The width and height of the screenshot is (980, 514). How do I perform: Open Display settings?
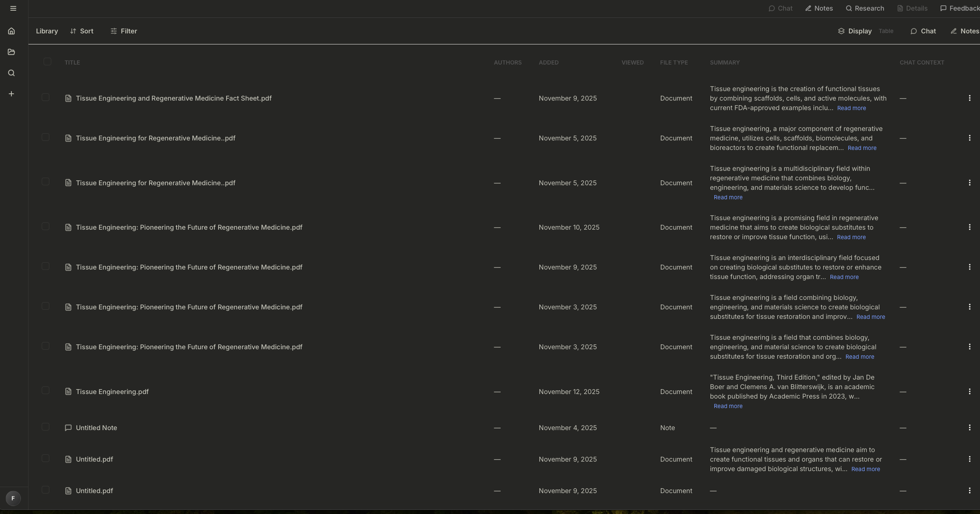coord(854,31)
